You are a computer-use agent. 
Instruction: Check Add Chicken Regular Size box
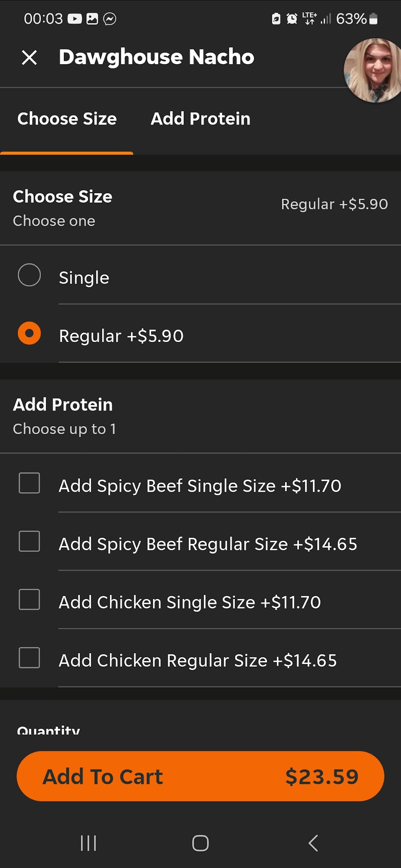[x=29, y=658]
